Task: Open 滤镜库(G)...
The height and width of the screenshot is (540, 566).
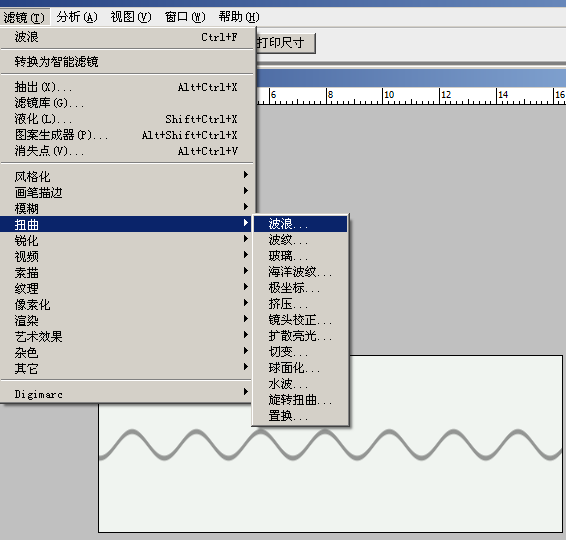Action: [126, 103]
